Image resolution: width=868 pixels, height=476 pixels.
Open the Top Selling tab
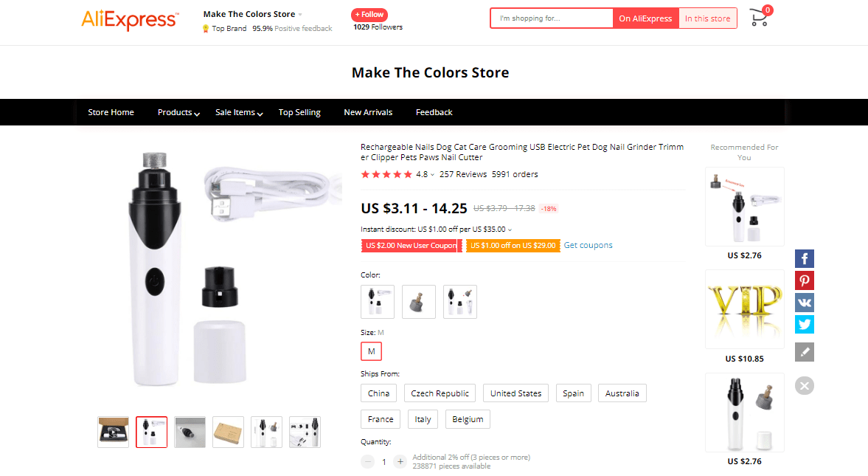pos(299,113)
